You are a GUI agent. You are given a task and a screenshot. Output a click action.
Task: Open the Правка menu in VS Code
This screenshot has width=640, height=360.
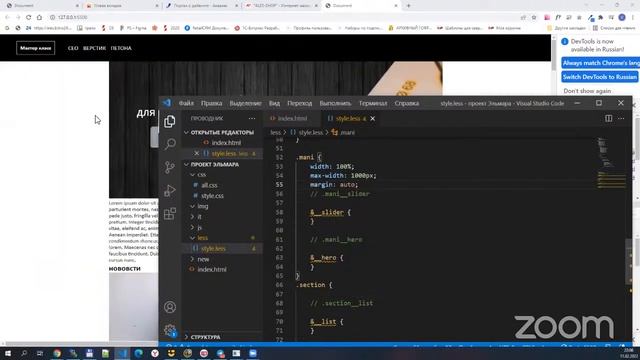tap(211, 103)
